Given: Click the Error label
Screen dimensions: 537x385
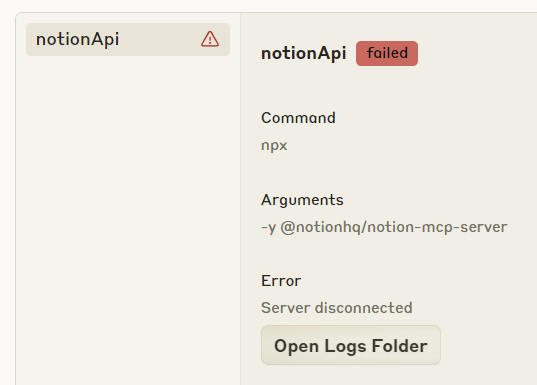Looking at the screenshot, I should pos(281,281).
